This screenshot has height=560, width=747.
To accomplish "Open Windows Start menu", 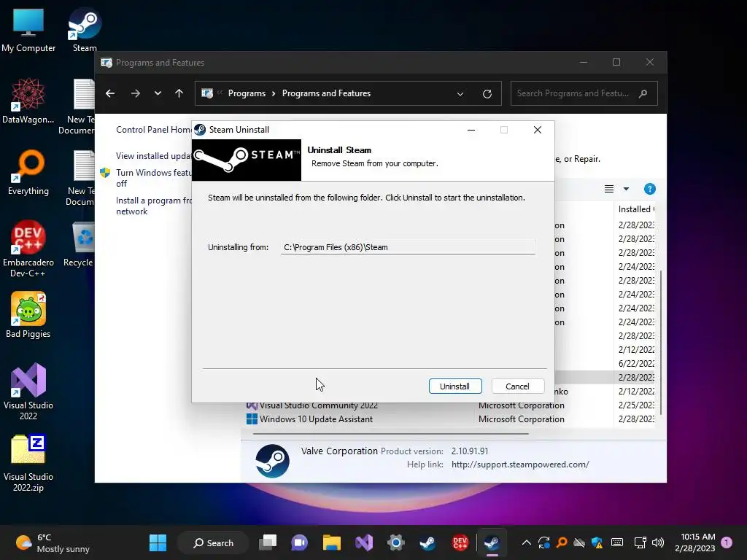I will [x=158, y=542].
